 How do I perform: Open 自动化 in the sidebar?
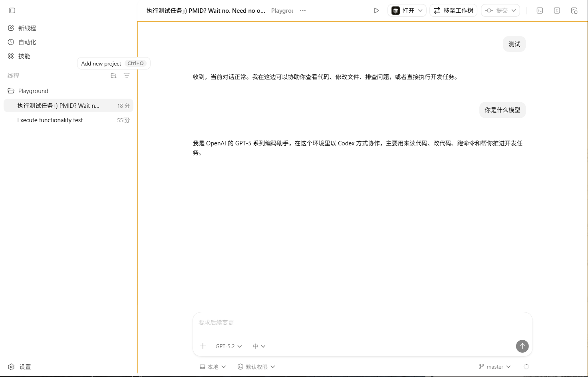pos(27,42)
